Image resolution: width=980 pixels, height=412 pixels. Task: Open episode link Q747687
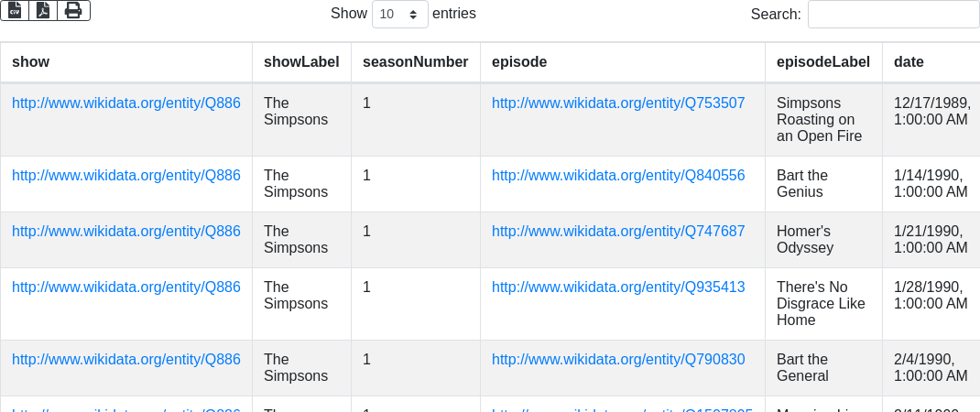click(618, 232)
